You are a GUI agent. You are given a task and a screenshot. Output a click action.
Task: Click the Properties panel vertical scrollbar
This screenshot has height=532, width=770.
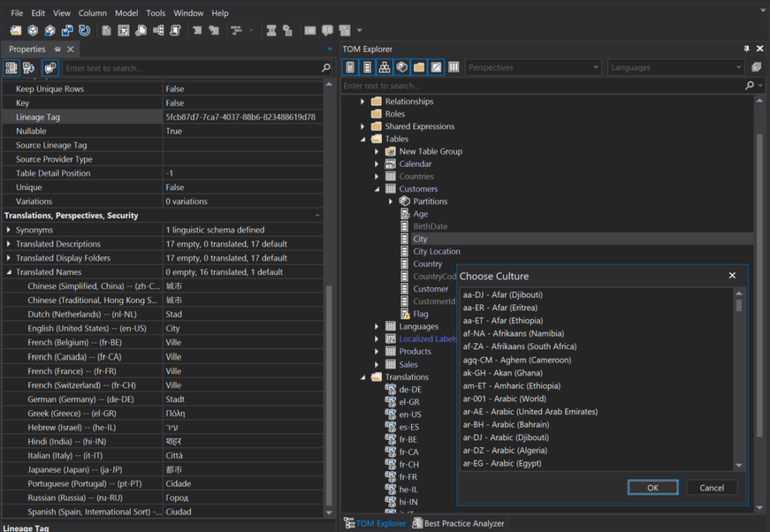click(329, 395)
